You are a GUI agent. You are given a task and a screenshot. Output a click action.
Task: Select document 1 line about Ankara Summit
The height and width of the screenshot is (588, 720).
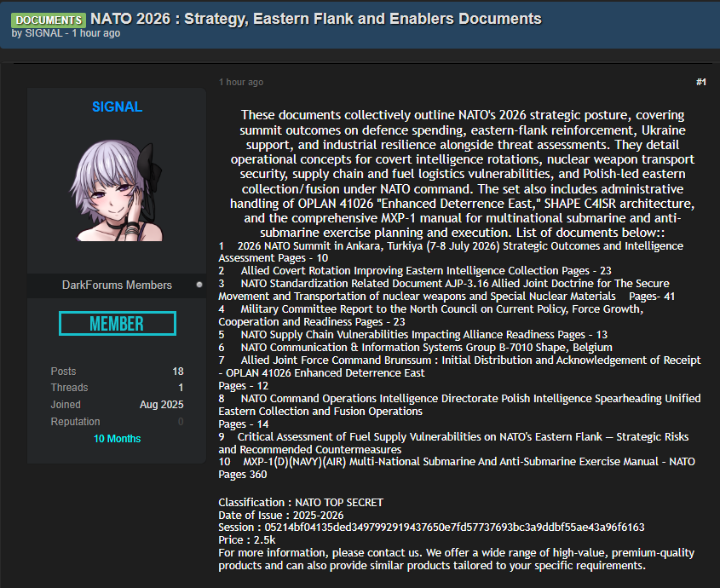coord(451,251)
